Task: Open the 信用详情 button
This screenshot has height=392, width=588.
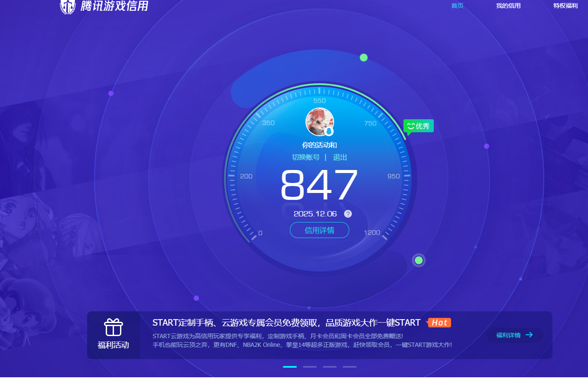Action: (319, 230)
